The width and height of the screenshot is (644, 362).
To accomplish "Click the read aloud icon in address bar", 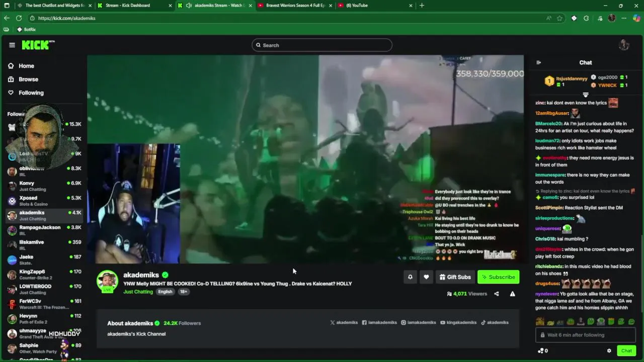I will tap(548, 18).
